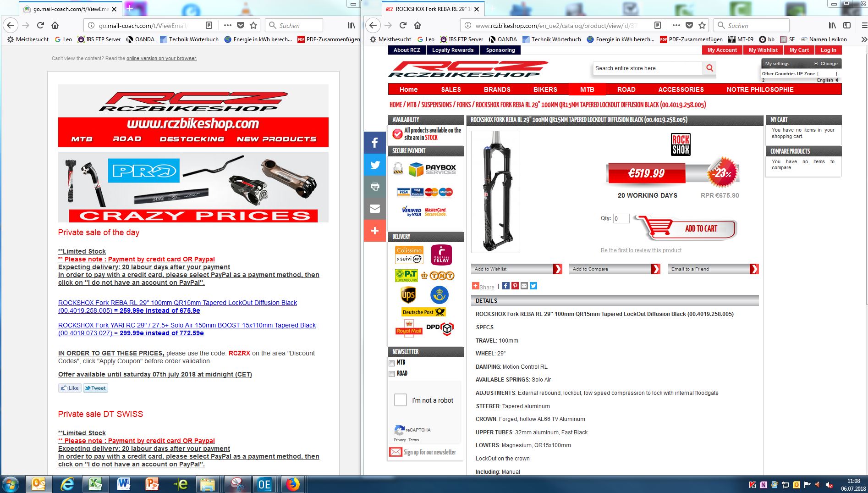
Task: Reload the page in the left Firefox window
Action: click(x=40, y=25)
